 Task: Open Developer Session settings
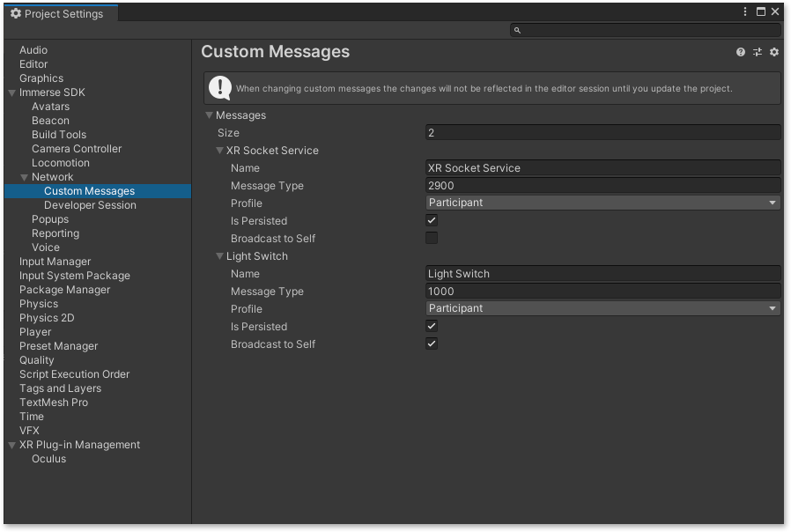click(91, 205)
